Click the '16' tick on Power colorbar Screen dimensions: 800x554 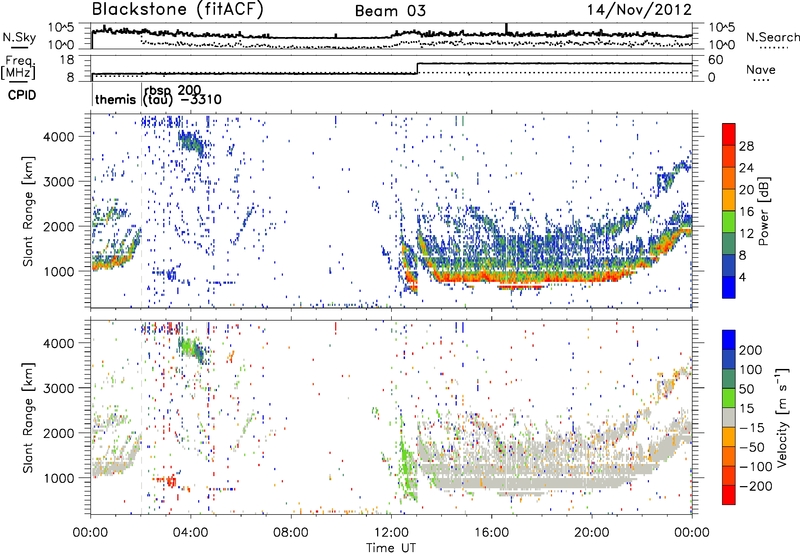(746, 212)
